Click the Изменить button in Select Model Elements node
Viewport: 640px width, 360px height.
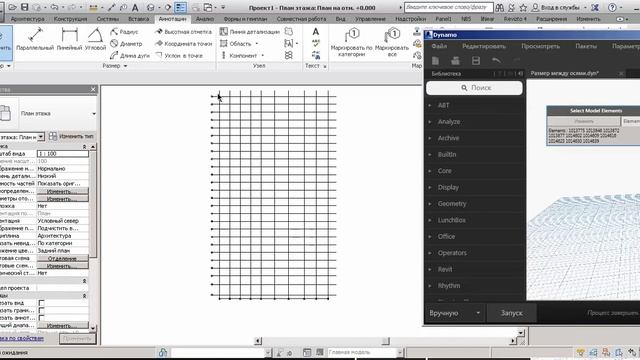(584, 121)
